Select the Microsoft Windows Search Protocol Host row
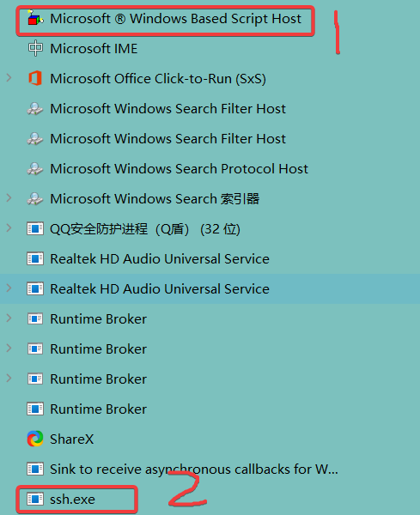420x515 pixels. point(210,169)
